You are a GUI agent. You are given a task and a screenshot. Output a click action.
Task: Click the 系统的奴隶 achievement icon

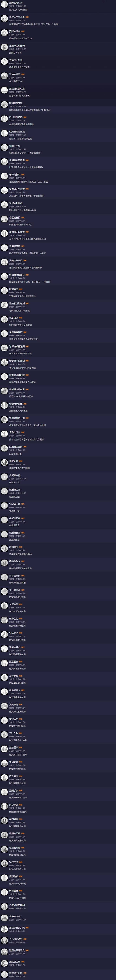5,76
